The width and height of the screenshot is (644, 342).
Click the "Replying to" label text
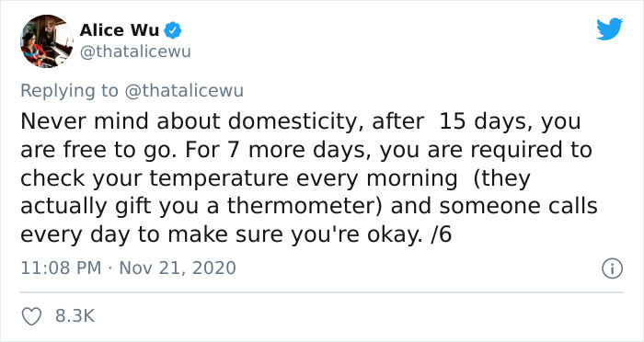tap(69, 91)
